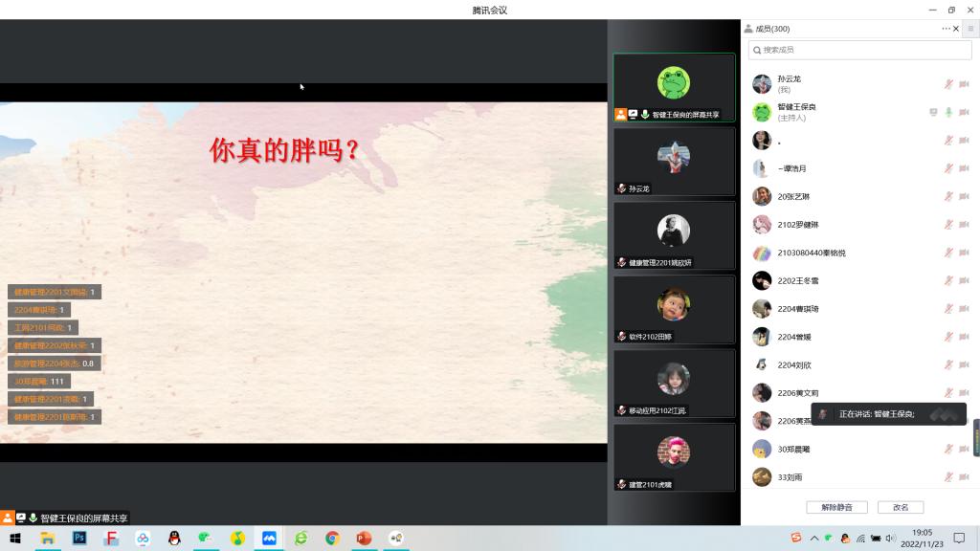Open the PowerPoint app in the taskbar

click(364, 539)
